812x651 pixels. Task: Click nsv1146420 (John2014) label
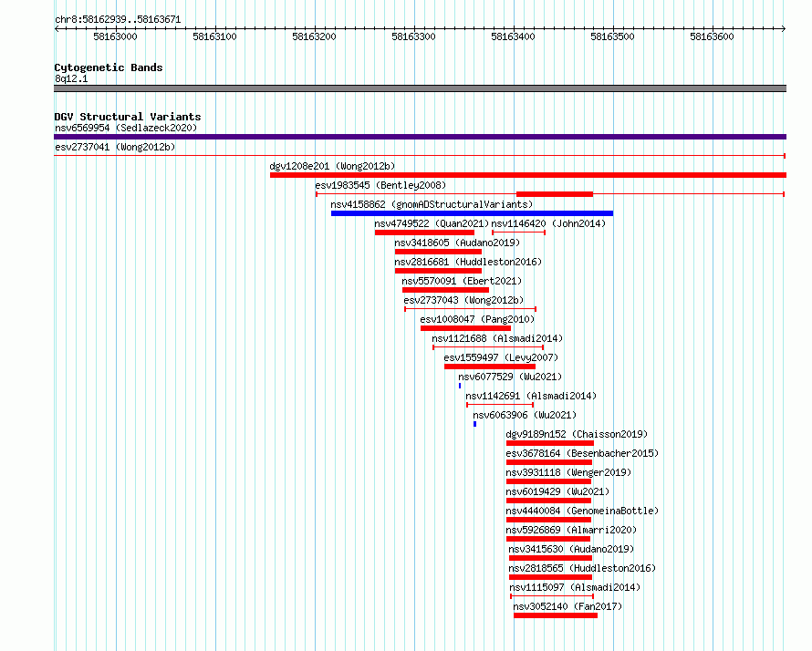click(548, 223)
